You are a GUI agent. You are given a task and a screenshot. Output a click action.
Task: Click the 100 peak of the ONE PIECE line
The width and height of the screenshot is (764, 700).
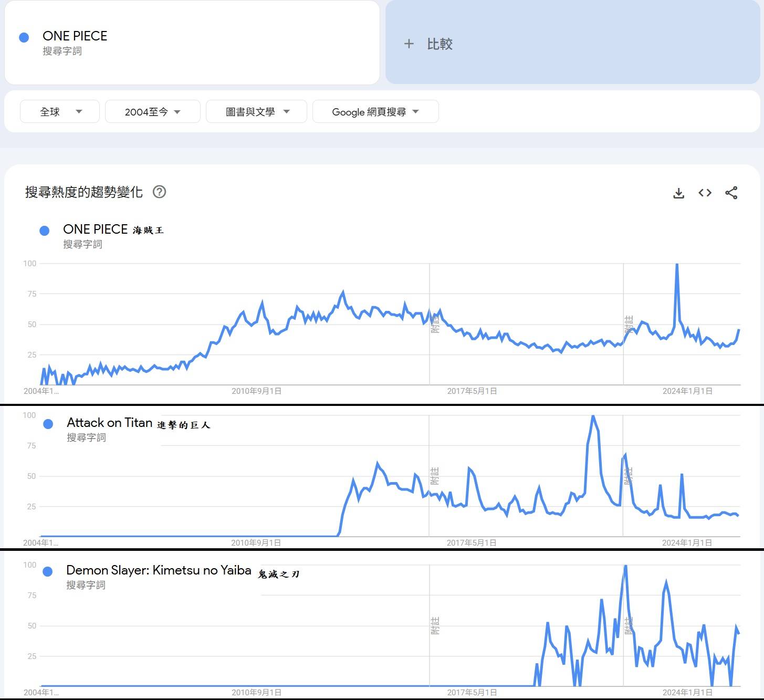pyautogui.click(x=677, y=265)
